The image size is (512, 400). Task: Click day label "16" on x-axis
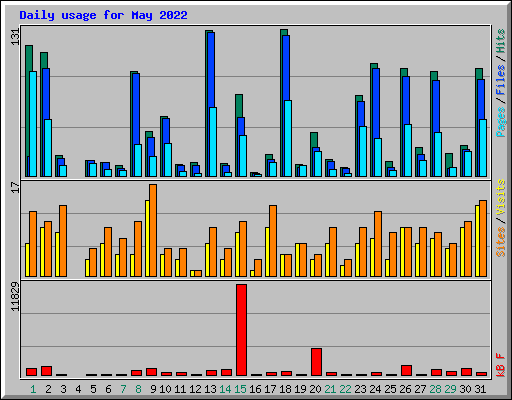pos(255,389)
